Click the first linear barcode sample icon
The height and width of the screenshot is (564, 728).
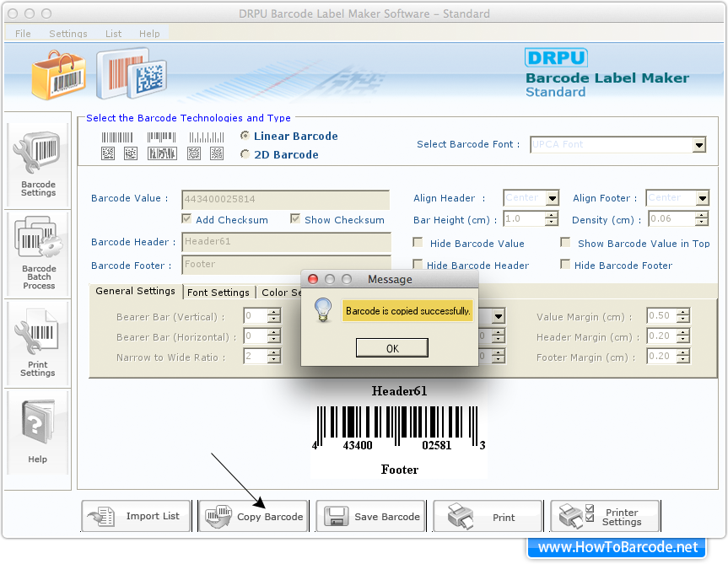point(117,137)
